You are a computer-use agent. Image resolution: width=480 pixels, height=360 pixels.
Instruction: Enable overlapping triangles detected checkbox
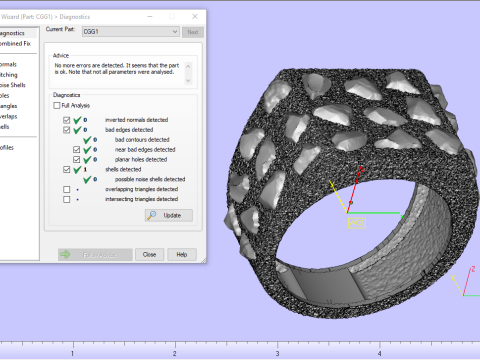coord(66,189)
